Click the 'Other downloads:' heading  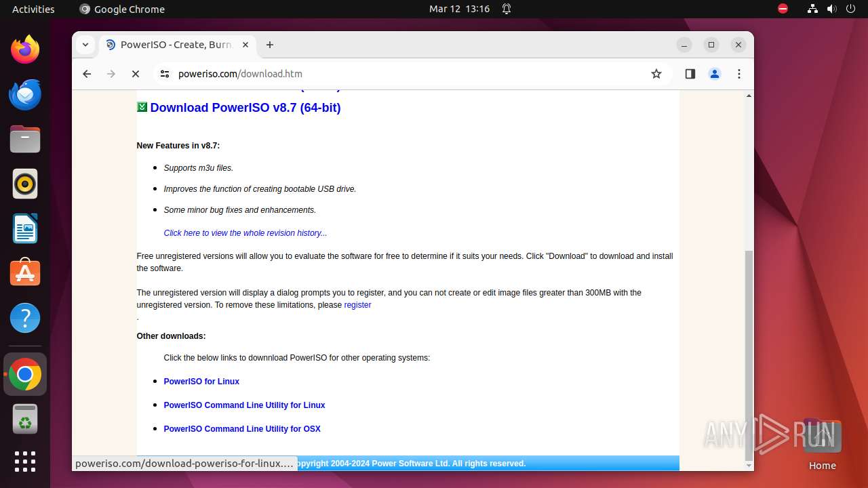pyautogui.click(x=171, y=336)
